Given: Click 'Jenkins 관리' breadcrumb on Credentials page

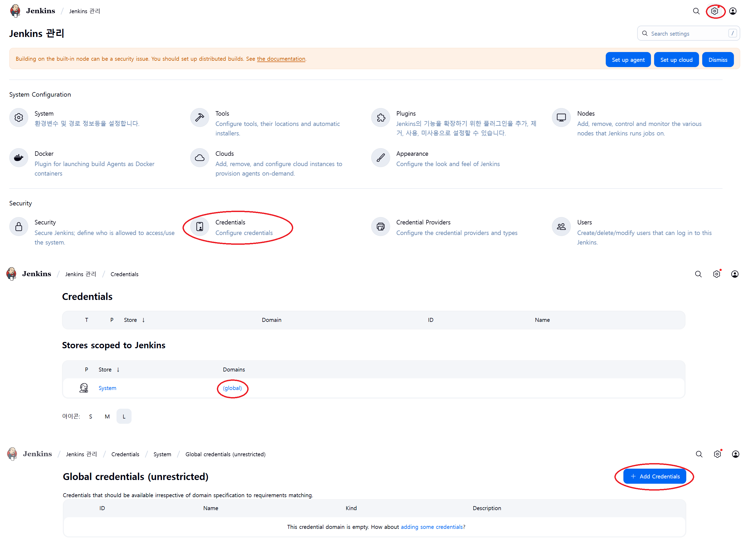Looking at the screenshot, I should 81,274.
